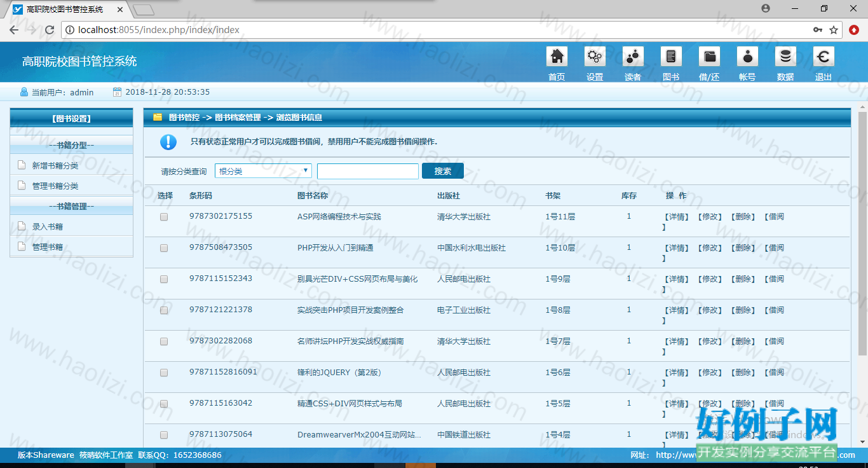Viewport: 868px width, 468px height.
Task: Open the 借/还 borrow-return icon
Action: 709,57
